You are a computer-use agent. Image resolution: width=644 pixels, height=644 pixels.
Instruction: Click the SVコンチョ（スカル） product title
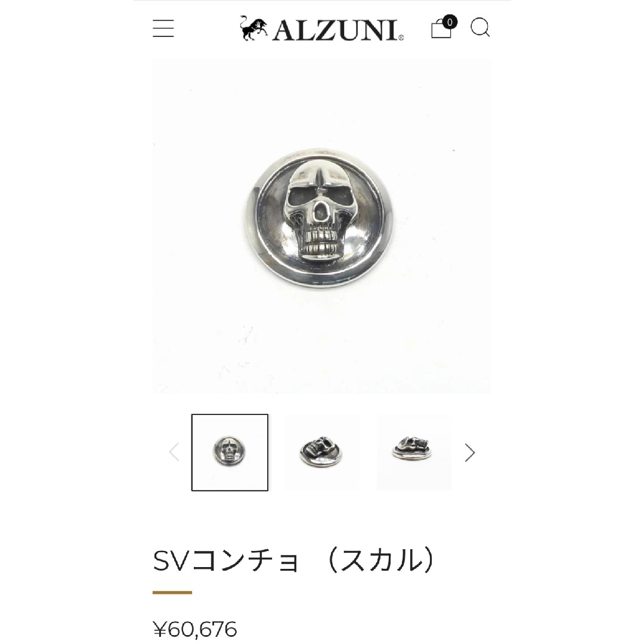(294, 560)
